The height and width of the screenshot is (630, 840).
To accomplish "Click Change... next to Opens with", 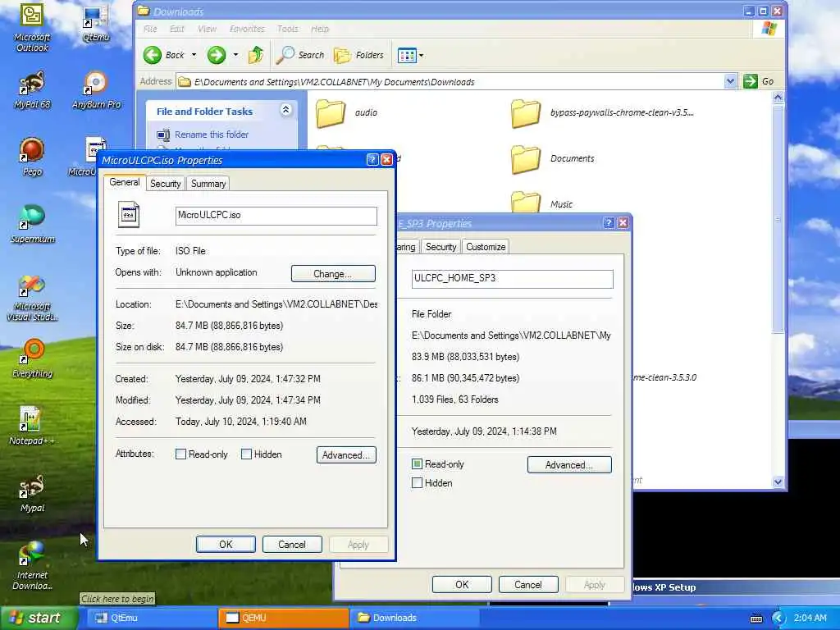I will click(333, 274).
